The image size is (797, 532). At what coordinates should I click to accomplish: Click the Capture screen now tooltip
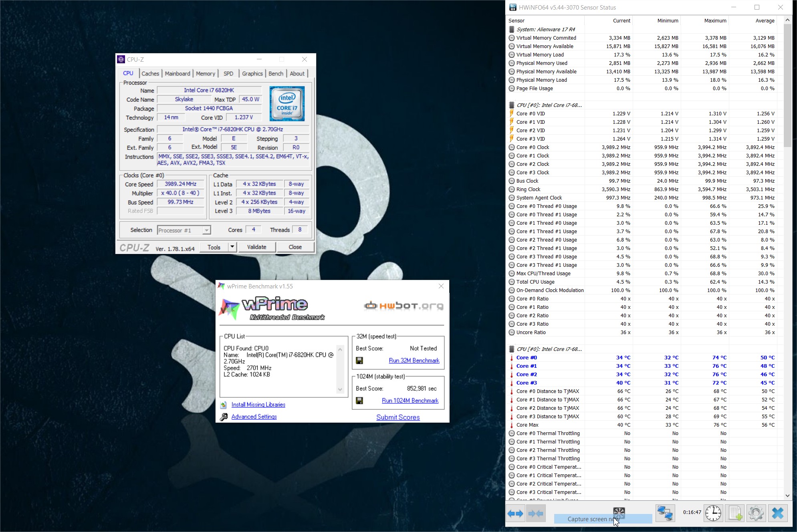tap(603, 519)
